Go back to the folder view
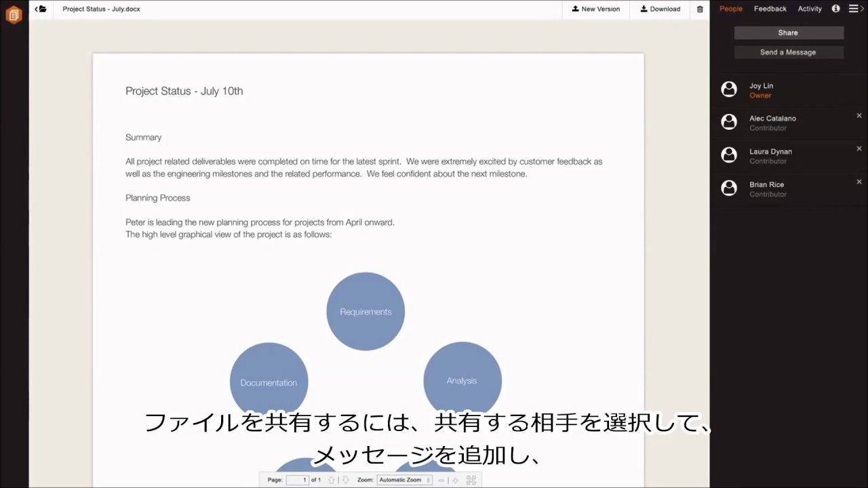Viewport: 868px width, 488px height. coord(41,9)
